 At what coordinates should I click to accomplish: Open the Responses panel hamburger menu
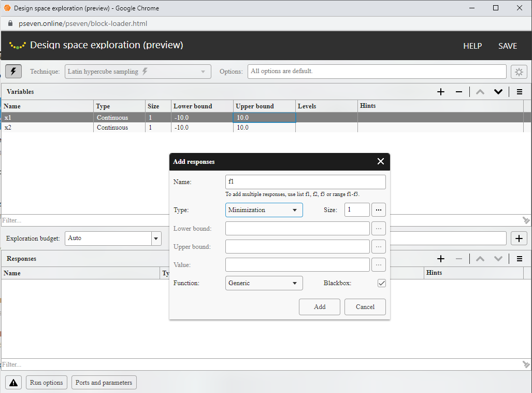click(520, 259)
